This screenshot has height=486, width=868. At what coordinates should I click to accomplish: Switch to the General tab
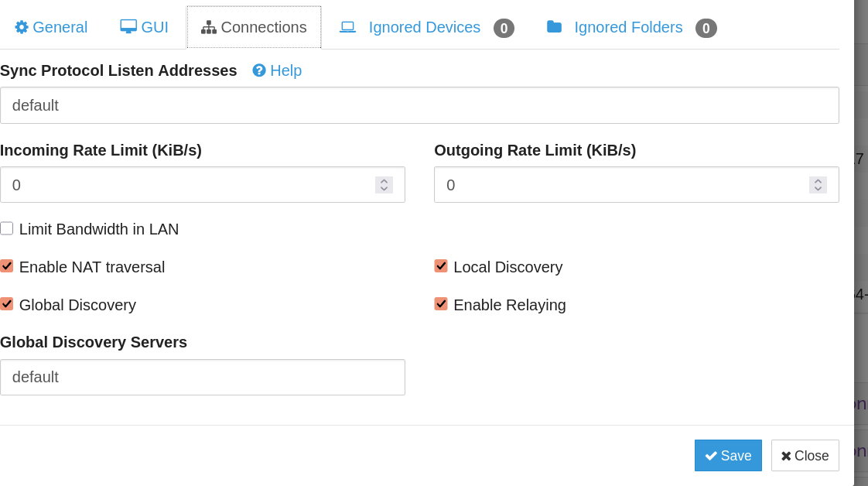click(x=51, y=27)
